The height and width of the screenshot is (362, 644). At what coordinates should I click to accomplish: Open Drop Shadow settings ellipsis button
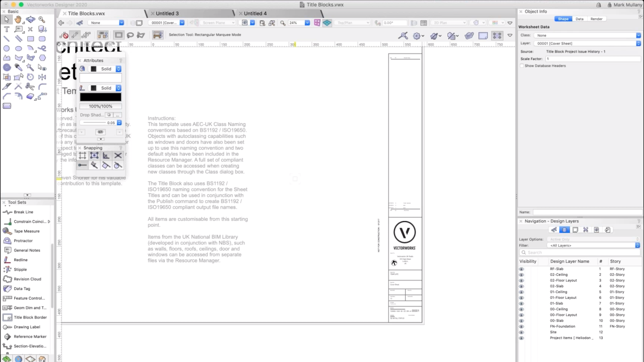(x=117, y=115)
